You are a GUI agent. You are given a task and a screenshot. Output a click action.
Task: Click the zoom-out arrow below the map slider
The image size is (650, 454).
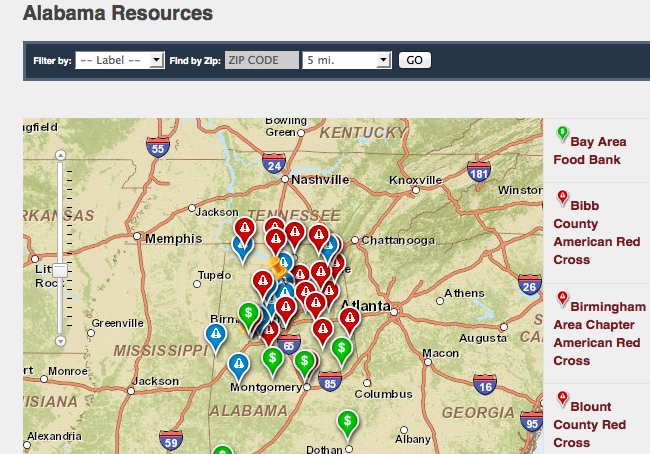pos(60,340)
